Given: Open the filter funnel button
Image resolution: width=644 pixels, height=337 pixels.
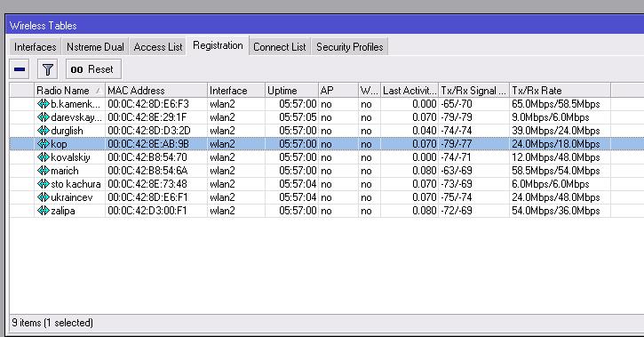Looking at the screenshot, I should click(x=48, y=69).
